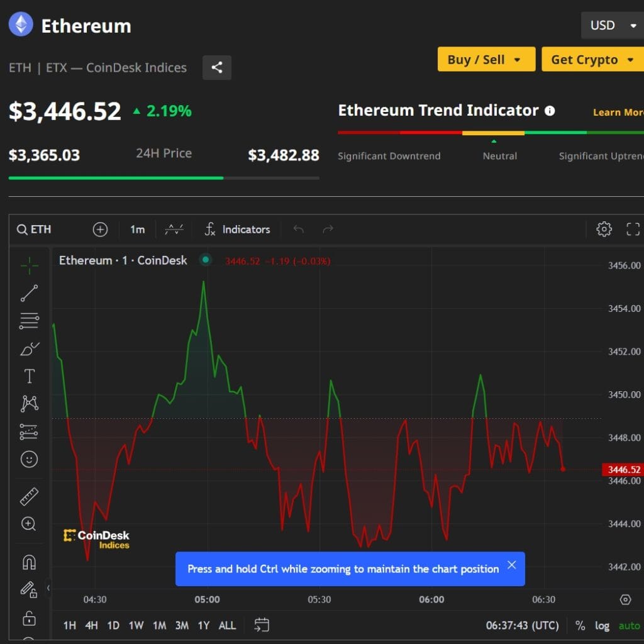Select the forecast and measurement tool
Image resolution: width=644 pixels, height=644 pixels.
click(29, 431)
